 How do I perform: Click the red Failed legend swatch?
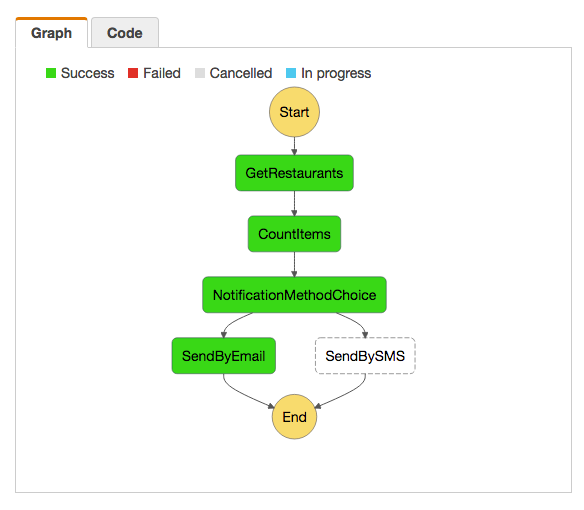click(133, 73)
